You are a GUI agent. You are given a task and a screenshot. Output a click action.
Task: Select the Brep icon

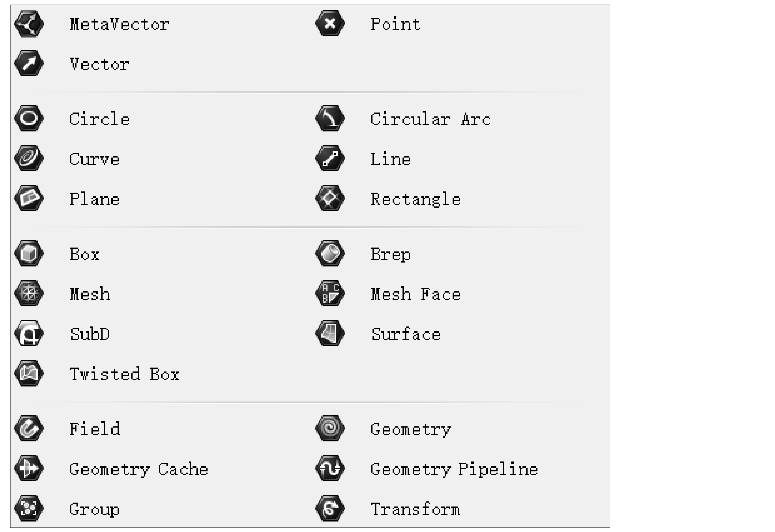coord(330,254)
